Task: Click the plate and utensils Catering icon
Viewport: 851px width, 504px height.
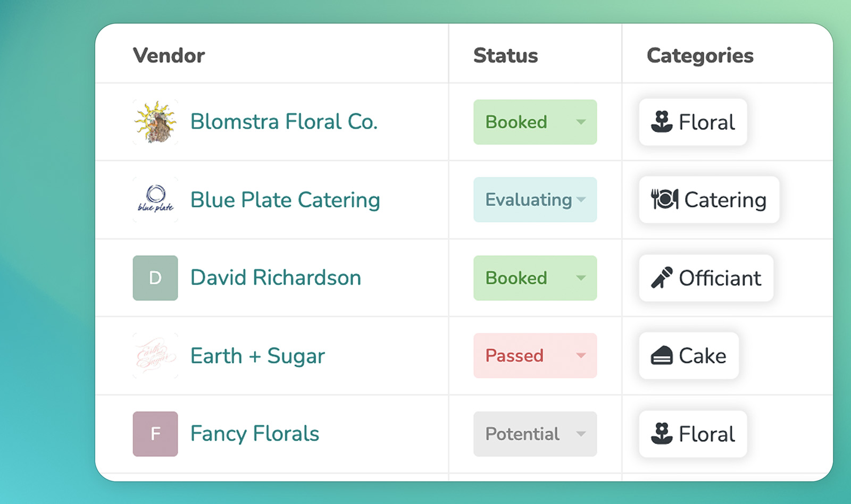Action: [665, 199]
